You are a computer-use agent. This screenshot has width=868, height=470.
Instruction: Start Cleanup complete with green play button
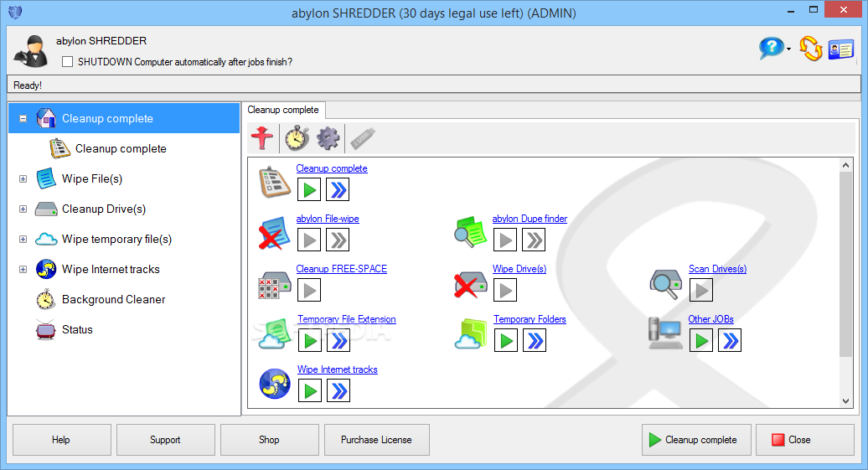[309, 190]
